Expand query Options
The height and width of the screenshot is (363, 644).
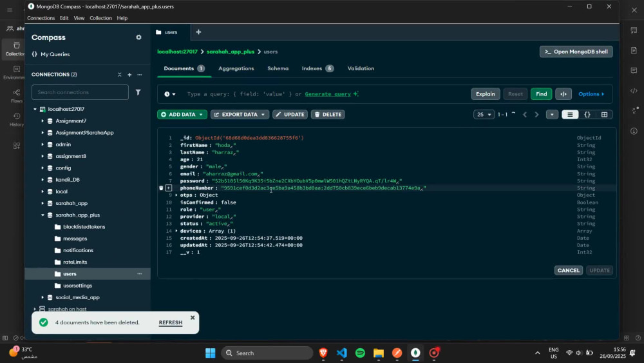(x=591, y=94)
